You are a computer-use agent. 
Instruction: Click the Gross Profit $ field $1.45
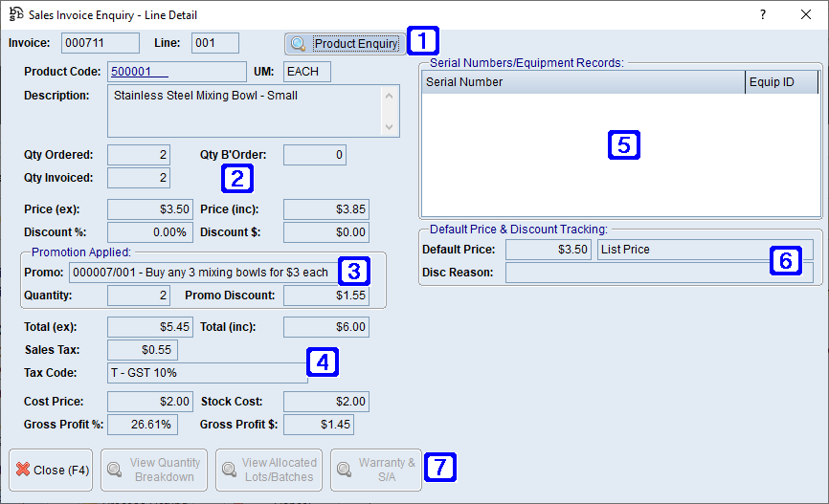[319, 425]
